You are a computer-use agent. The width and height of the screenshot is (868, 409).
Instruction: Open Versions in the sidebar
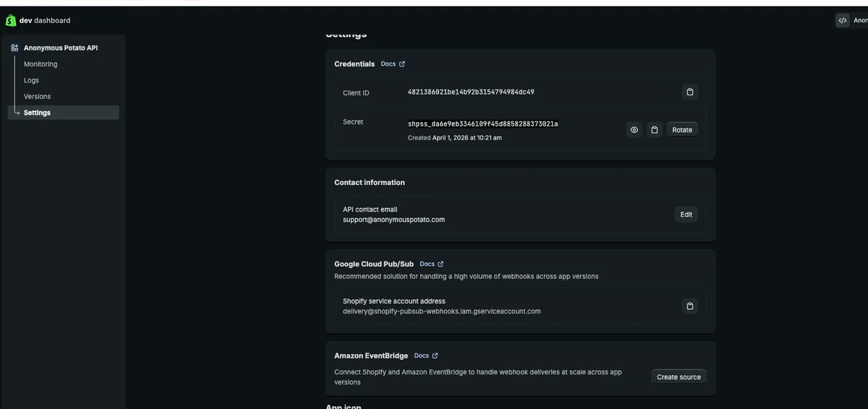(37, 96)
